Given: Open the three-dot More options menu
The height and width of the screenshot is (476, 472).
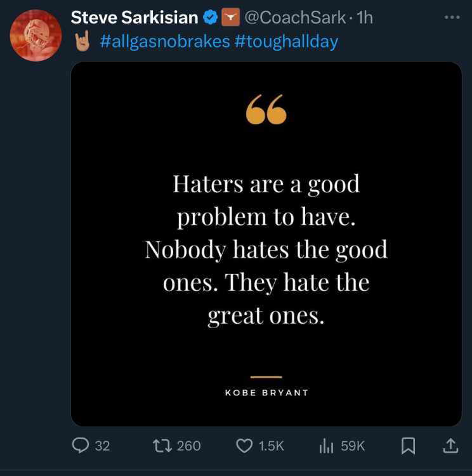Looking at the screenshot, I should point(452,17).
